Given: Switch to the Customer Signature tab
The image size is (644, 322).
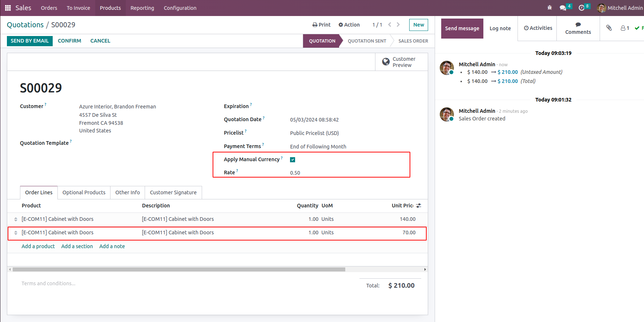Looking at the screenshot, I should pos(173,192).
